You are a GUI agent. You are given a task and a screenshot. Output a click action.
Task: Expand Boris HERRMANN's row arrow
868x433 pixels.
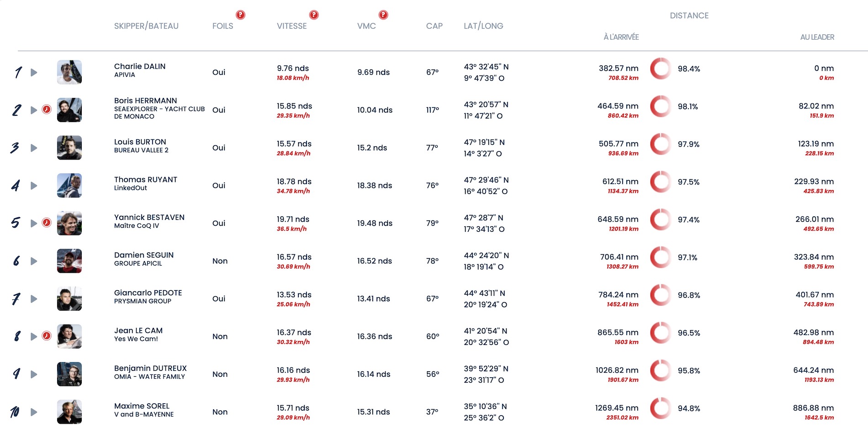click(x=34, y=110)
